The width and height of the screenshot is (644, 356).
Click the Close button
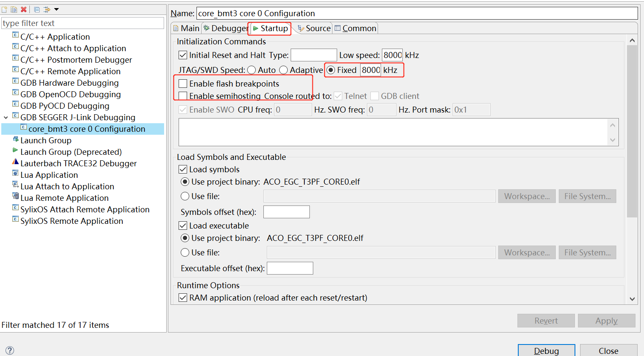point(608,350)
